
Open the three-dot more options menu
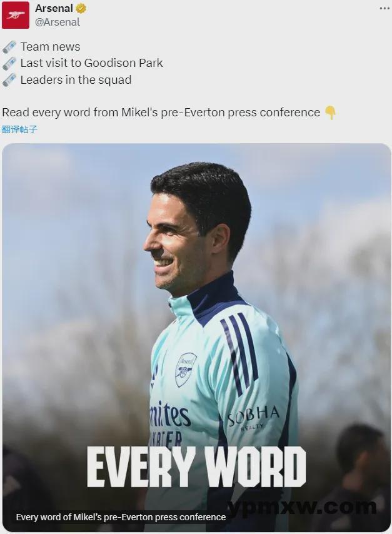click(384, 8)
